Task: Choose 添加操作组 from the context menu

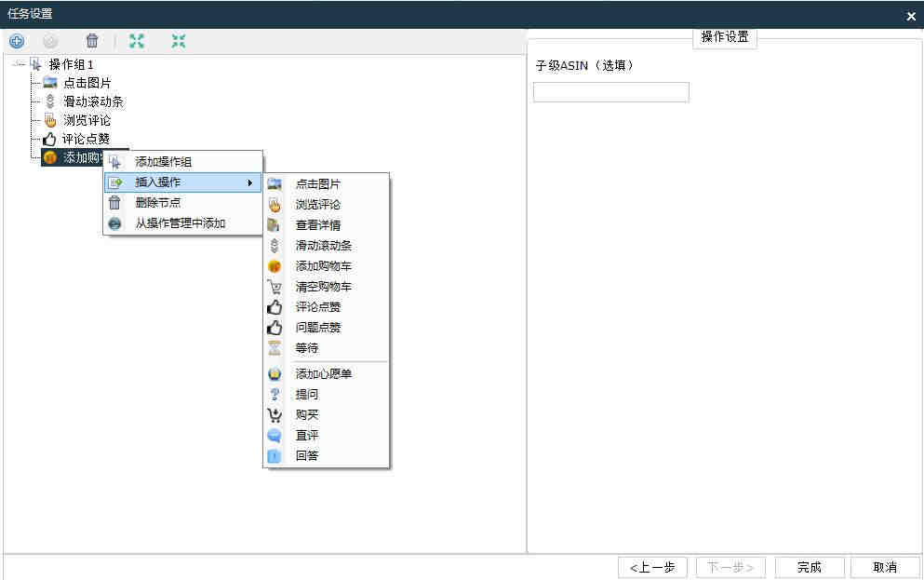Action: (x=182, y=161)
